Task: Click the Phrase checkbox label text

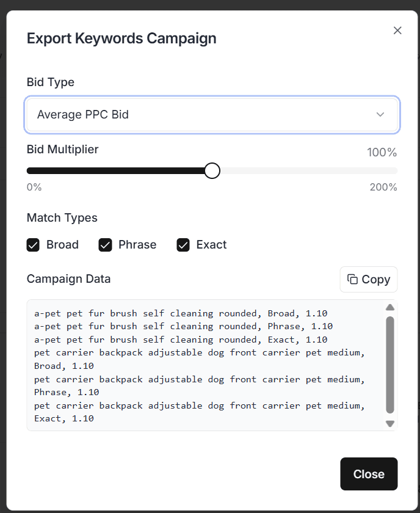Action: coord(137,245)
